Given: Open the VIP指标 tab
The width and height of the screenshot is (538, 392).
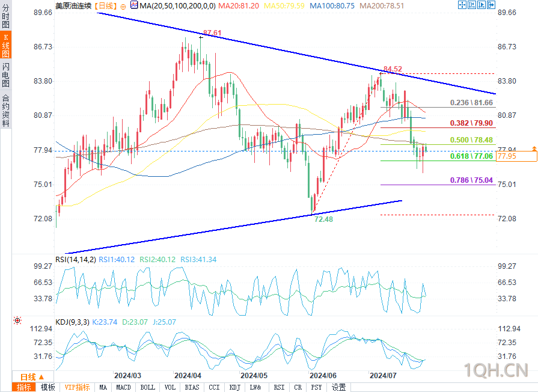Looking at the screenshot, I should pos(77,387).
